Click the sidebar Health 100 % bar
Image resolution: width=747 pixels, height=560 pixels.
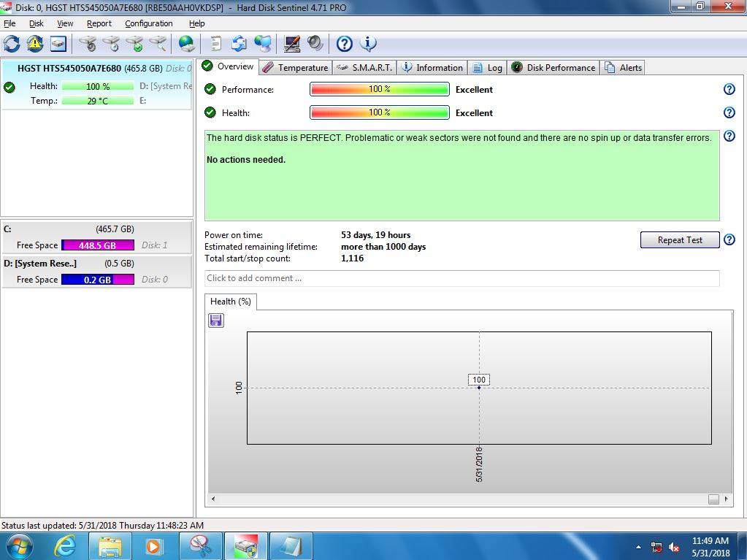(x=98, y=86)
